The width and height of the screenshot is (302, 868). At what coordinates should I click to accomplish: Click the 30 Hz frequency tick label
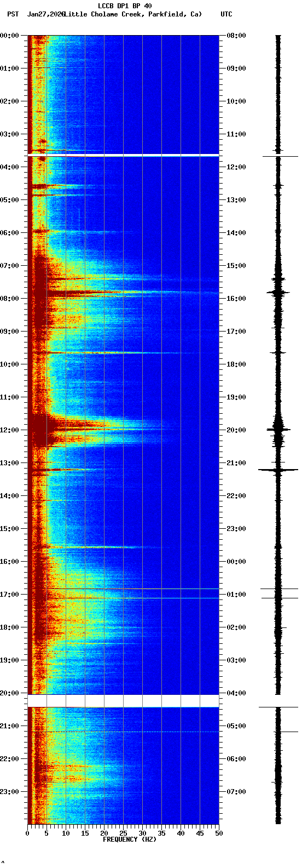(142, 833)
